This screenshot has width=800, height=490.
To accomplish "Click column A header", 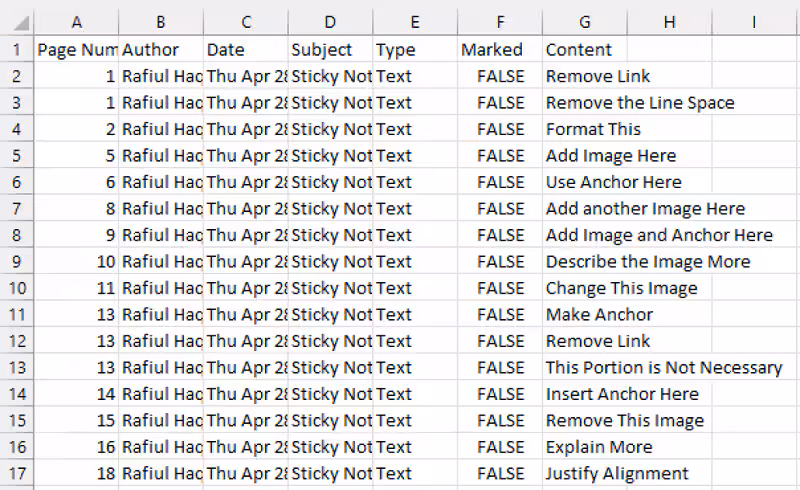I will [77, 22].
